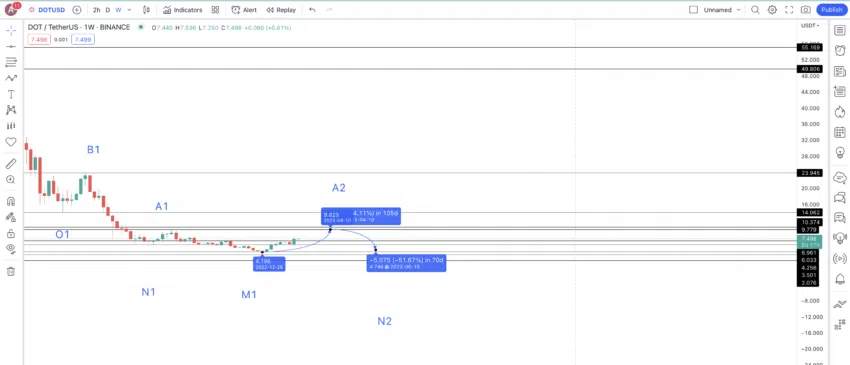Enter fullscreen mode
Image resolution: width=850 pixels, height=365 pixels.
coord(789,10)
